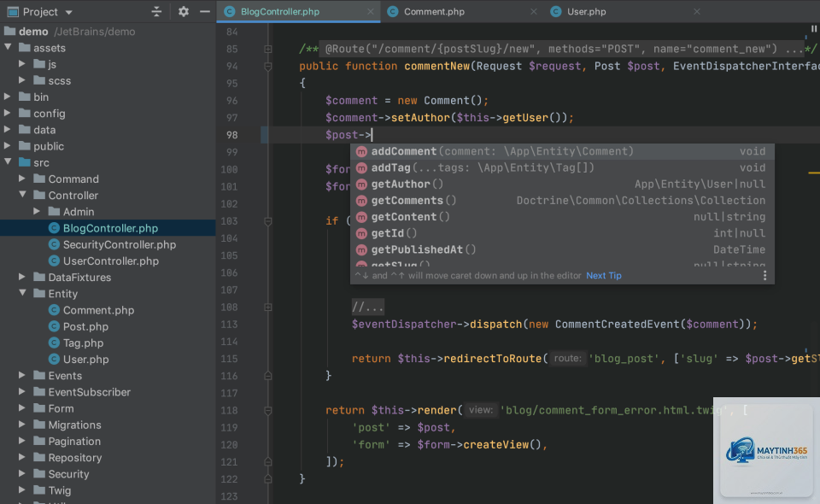Choose addComment completion suggestion
The width and height of the screenshot is (820, 504).
pyautogui.click(x=562, y=151)
